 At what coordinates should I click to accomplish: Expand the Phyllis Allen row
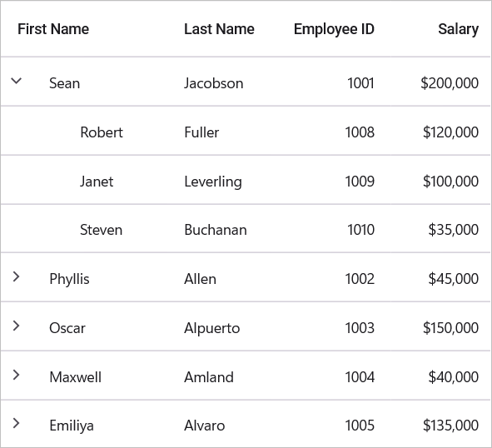click(17, 276)
